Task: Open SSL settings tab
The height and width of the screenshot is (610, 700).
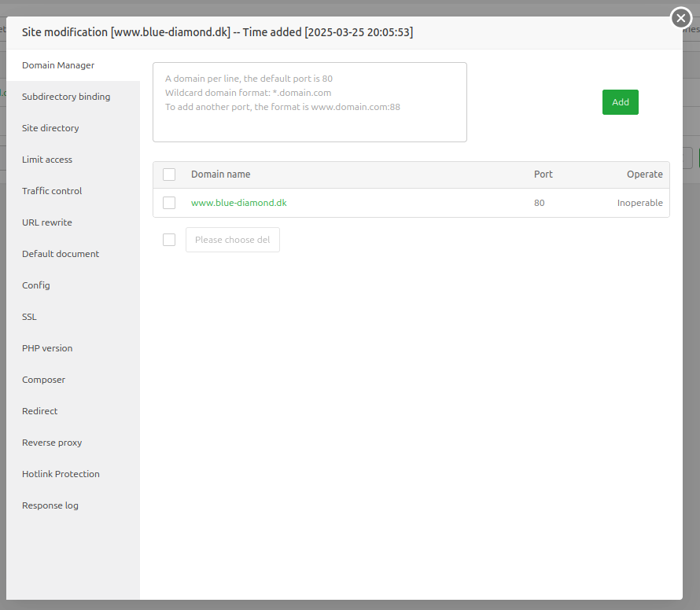Action: click(x=73, y=317)
